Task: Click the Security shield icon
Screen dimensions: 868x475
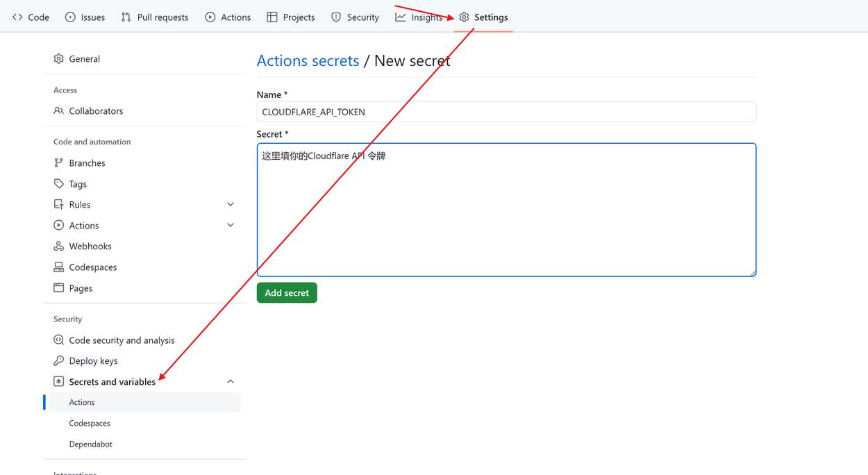Action: 336,17
